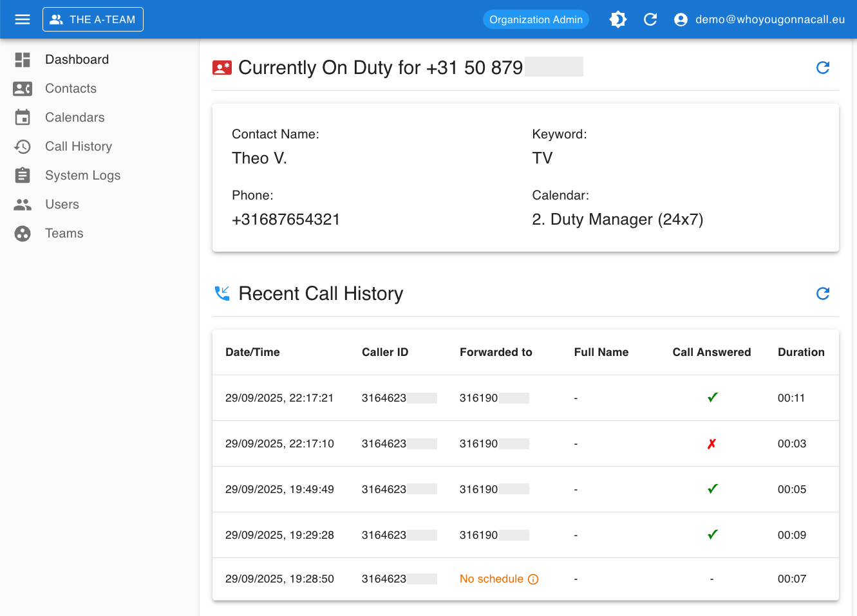Click the Date/Time column header
857x616 pixels.
(x=252, y=352)
